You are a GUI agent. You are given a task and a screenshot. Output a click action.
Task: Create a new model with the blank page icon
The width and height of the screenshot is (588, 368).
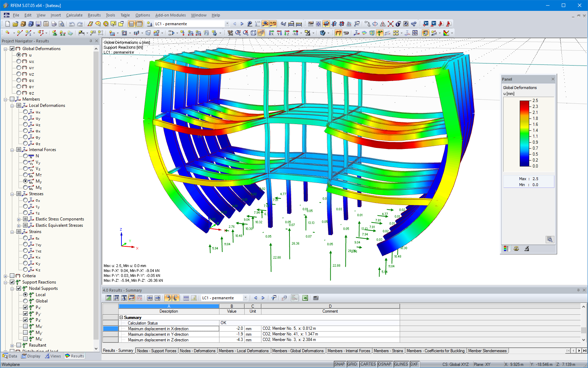[x=8, y=24]
